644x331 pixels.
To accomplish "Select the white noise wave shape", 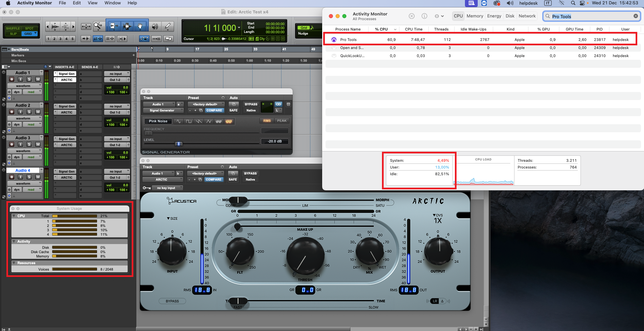I will pyautogui.click(x=219, y=121).
